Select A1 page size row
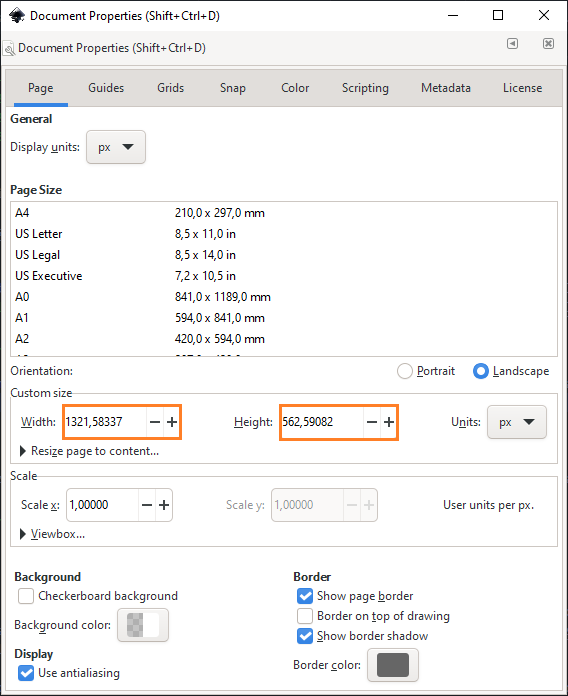 [x=284, y=318]
